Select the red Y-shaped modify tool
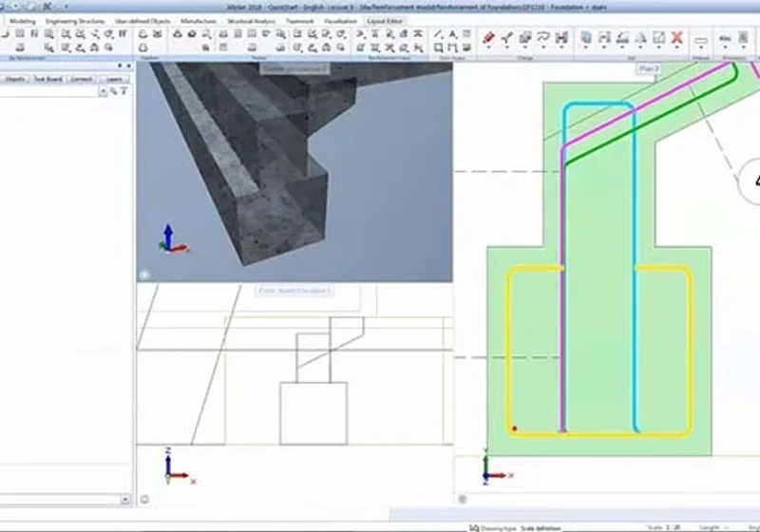Viewport: 760px width, 532px height. click(x=507, y=37)
